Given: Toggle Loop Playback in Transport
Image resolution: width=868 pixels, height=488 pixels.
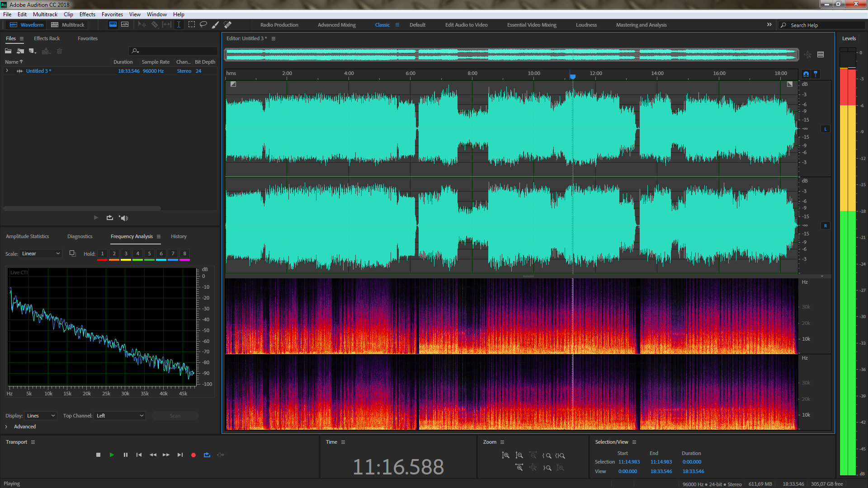Looking at the screenshot, I should (207, 455).
